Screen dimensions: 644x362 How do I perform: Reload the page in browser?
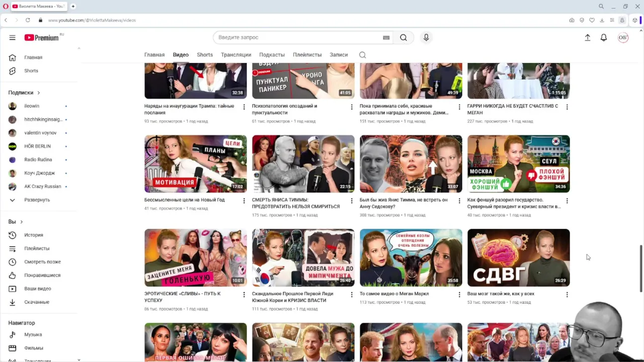(28, 20)
